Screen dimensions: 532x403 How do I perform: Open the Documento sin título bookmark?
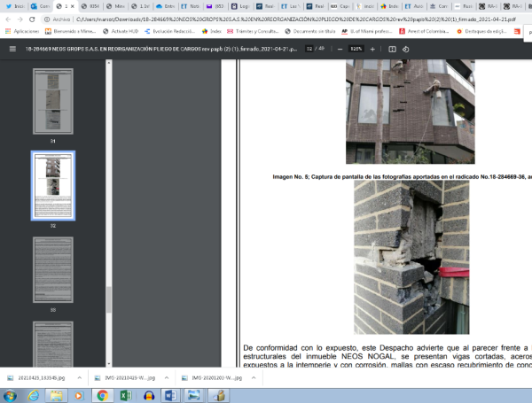pyautogui.click(x=310, y=31)
